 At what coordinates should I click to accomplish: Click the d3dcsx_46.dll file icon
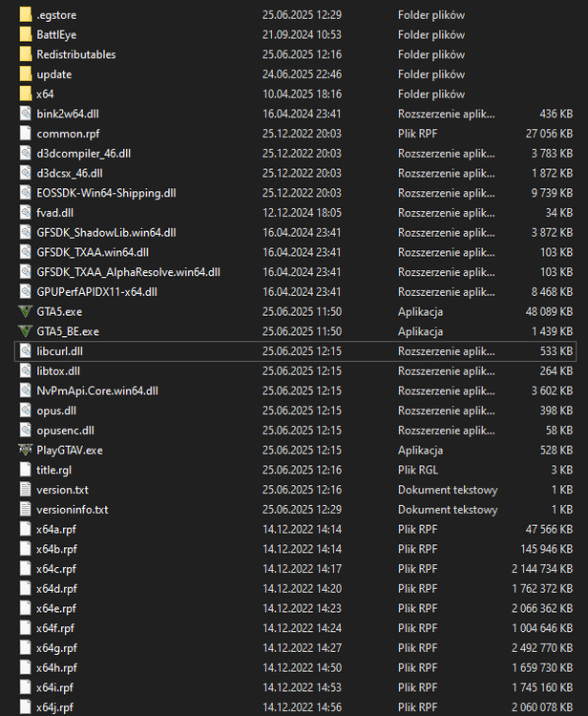[26, 173]
